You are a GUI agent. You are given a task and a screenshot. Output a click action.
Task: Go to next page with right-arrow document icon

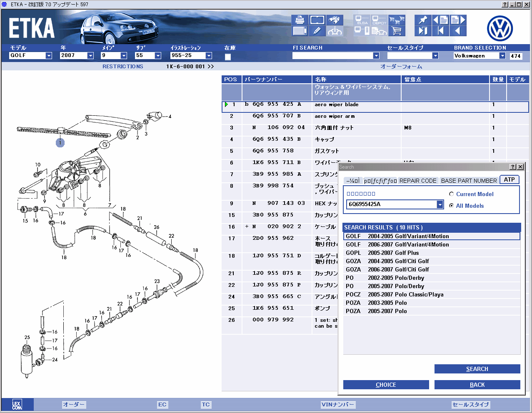(x=458, y=20)
